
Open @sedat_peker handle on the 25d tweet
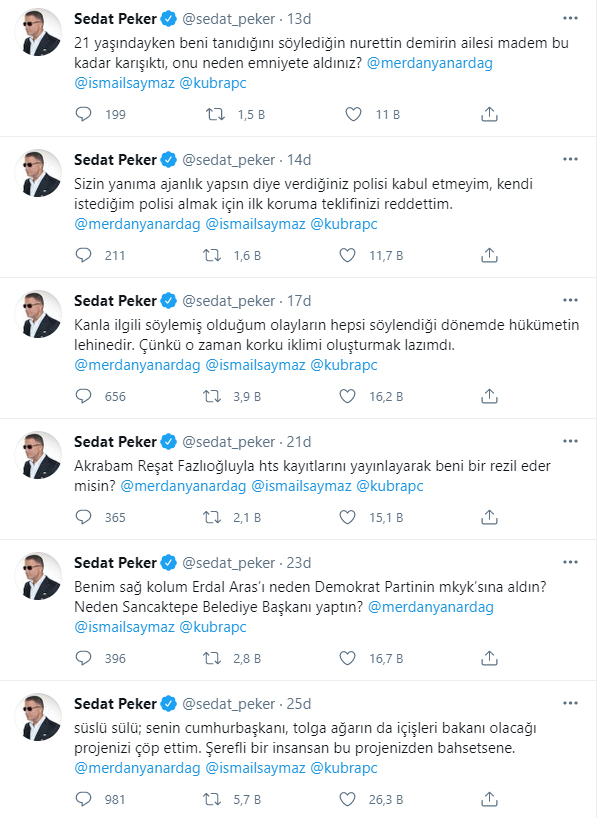point(228,702)
